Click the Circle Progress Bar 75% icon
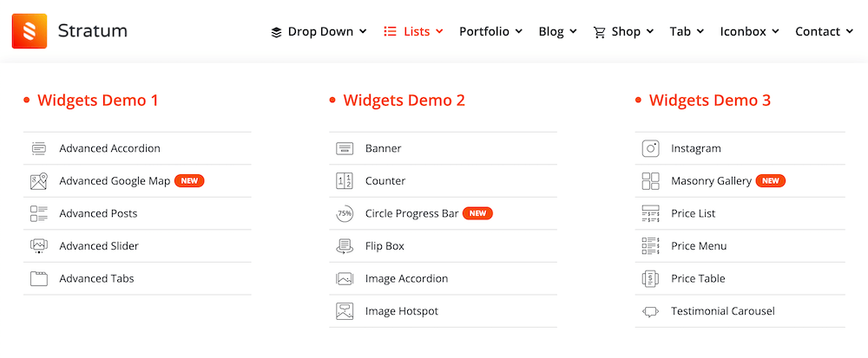The width and height of the screenshot is (868, 358). 345,213
